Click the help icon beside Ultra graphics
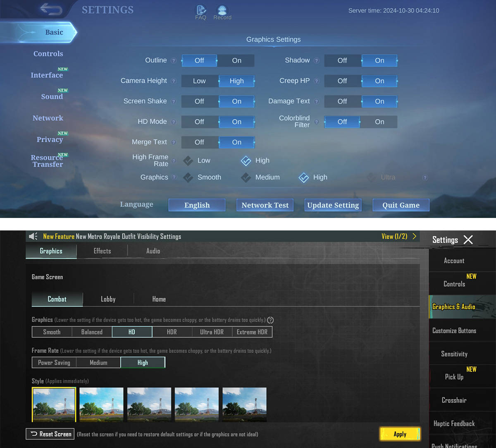This screenshot has height=448, width=496. point(424,177)
